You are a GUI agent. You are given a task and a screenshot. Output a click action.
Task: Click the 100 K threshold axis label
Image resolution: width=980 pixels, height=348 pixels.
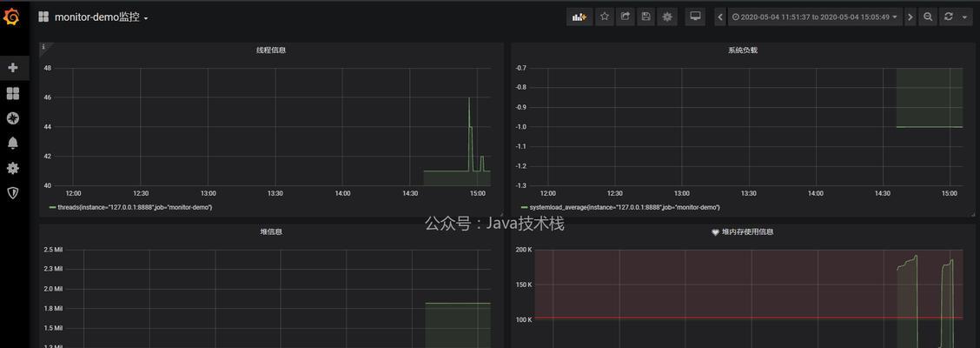(524, 320)
